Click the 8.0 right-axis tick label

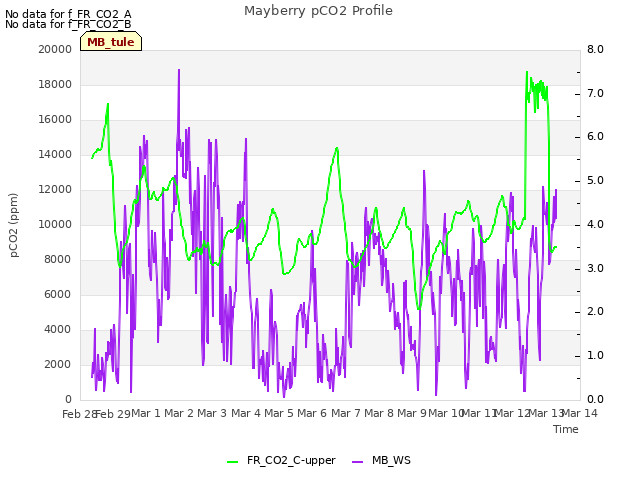tap(595, 49)
